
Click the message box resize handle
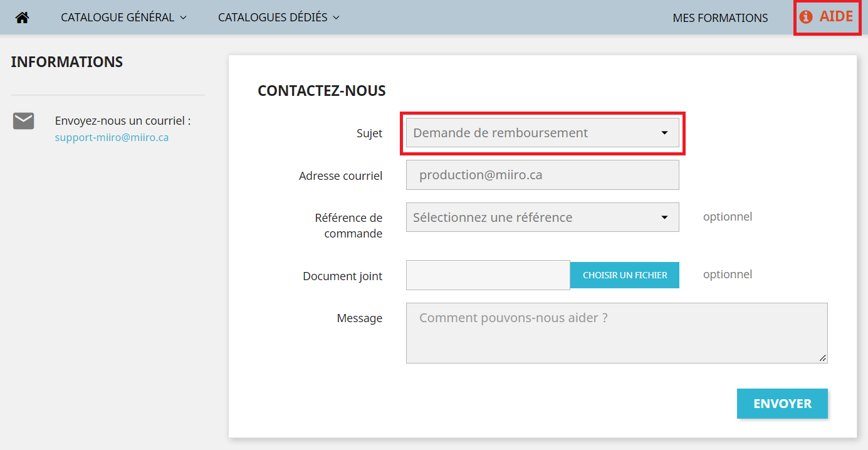[823, 358]
